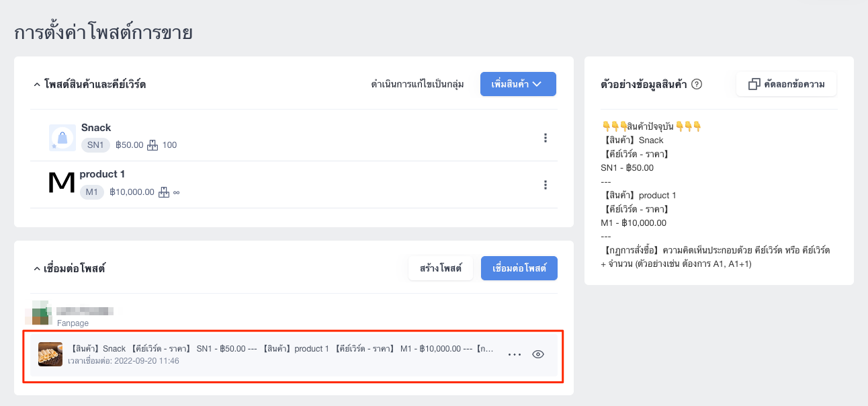The image size is (868, 406).
Task: Click the Fanpage label
Action: (x=73, y=323)
